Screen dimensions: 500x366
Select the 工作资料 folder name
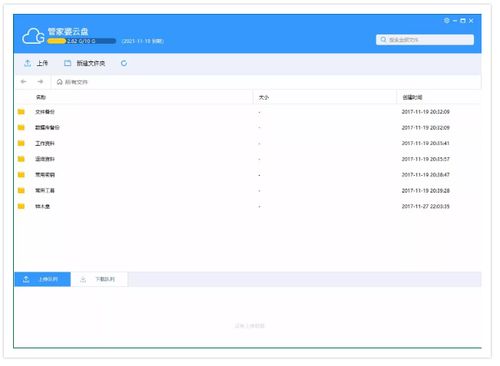(45, 143)
